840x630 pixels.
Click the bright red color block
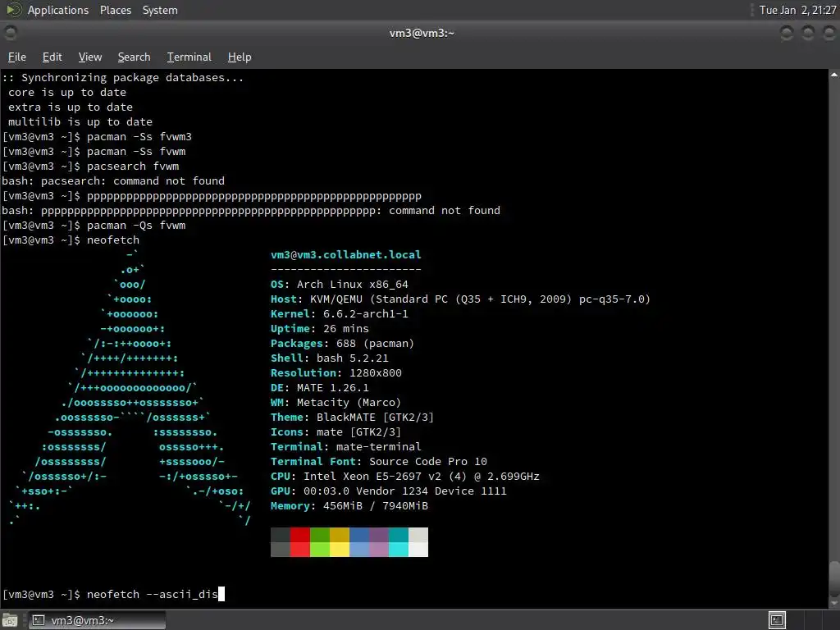pos(300,550)
